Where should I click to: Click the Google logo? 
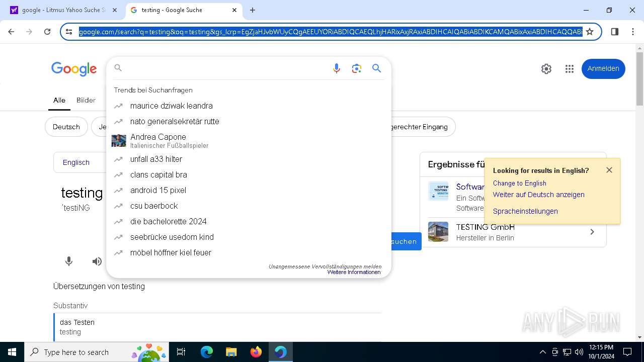click(74, 69)
